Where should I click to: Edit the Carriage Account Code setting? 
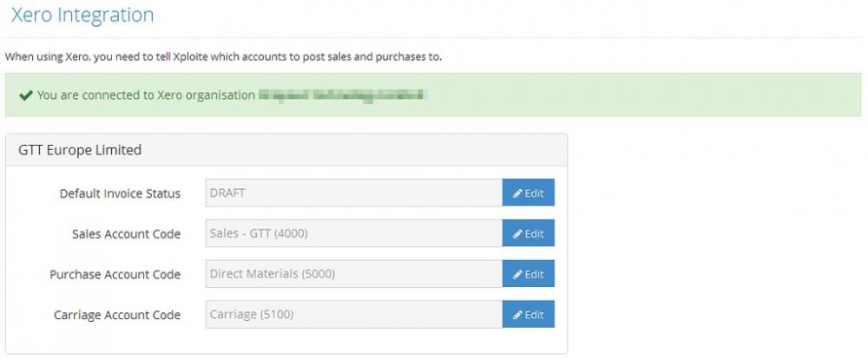click(x=528, y=315)
